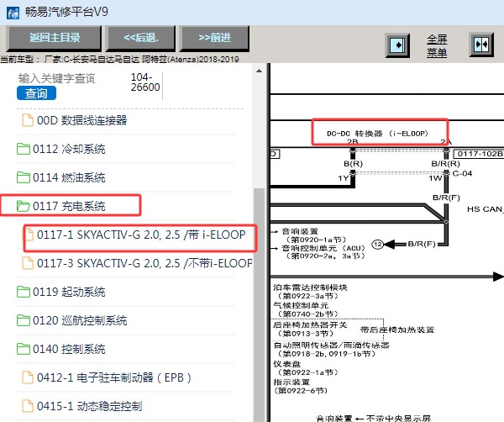Image resolution: width=504 pixels, height=422 pixels.
Task: Click the 带后座椅加热装置 label
Action: (x=397, y=330)
